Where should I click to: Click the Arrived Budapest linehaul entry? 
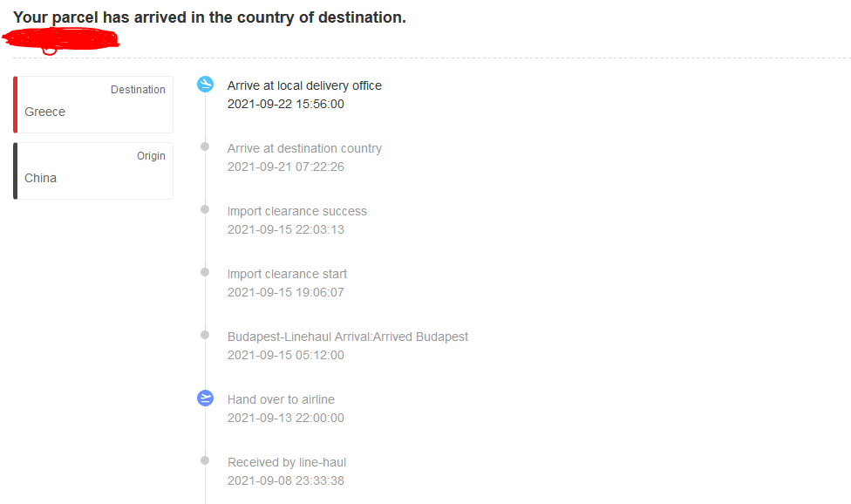point(347,337)
